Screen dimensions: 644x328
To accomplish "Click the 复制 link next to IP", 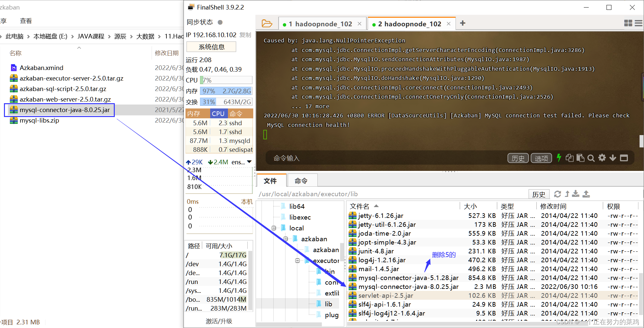I will [x=245, y=35].
